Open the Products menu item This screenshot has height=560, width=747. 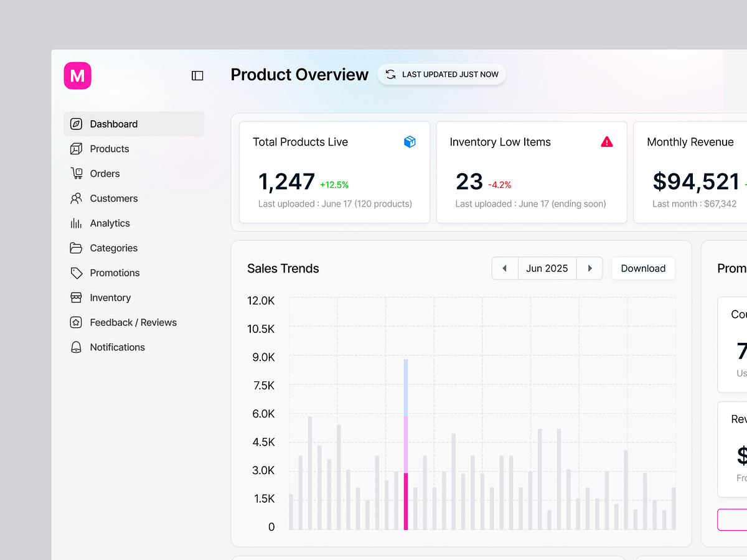coord(134,149)
